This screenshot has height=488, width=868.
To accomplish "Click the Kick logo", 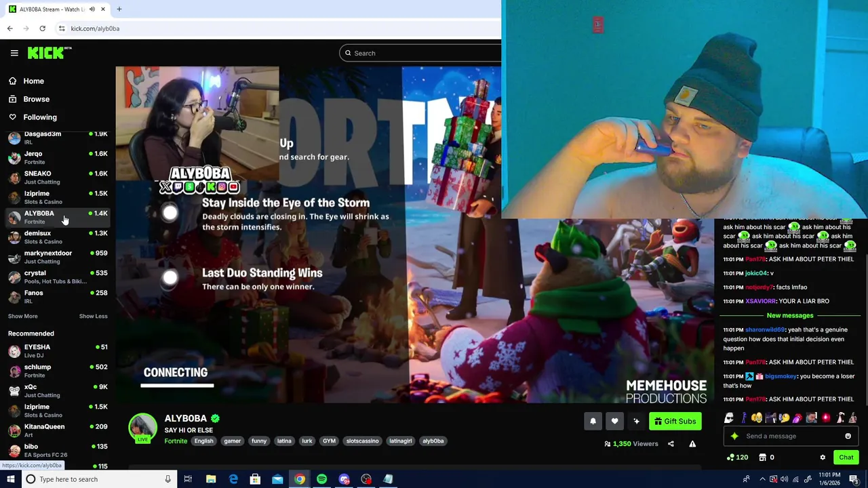I will [49, 53].
